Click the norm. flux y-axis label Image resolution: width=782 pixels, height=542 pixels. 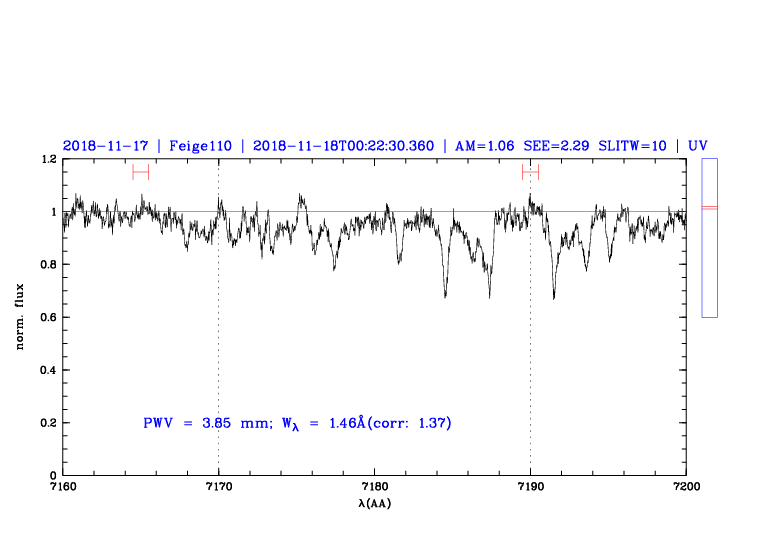21,317
